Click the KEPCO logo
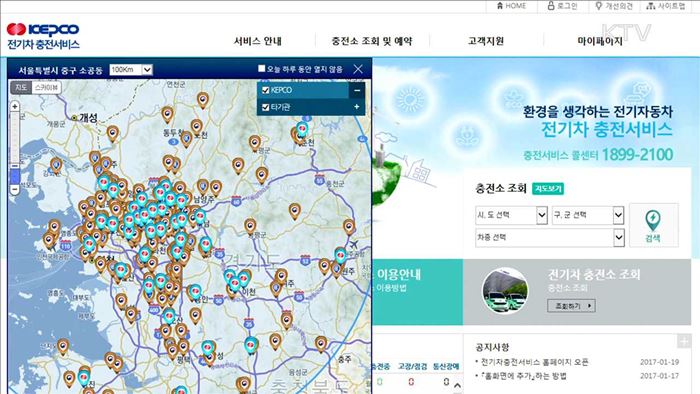Image resolution: width=700 pixels, height=394 pixels. [43, 36]
